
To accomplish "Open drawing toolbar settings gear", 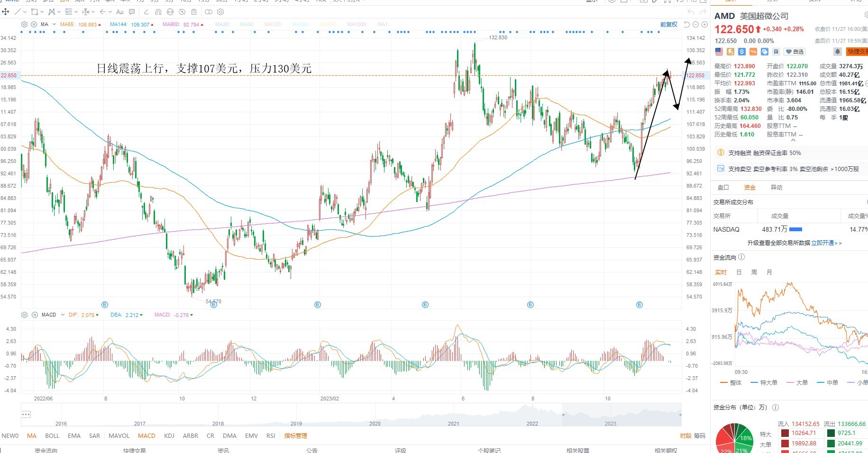I will point(220,12).
